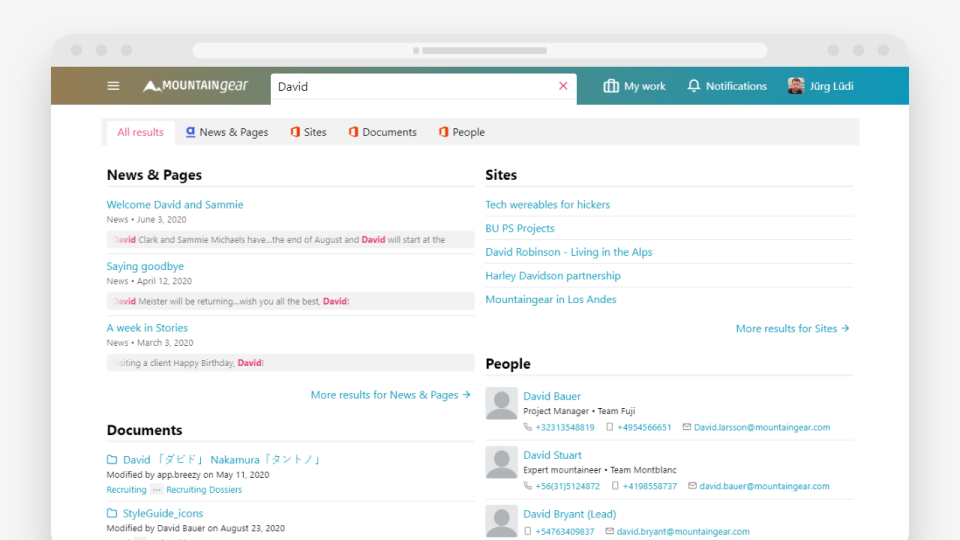Email david.bryant@mountaingear.com
The height and width of the screenshot is (540, 960).
pos(683,531)
